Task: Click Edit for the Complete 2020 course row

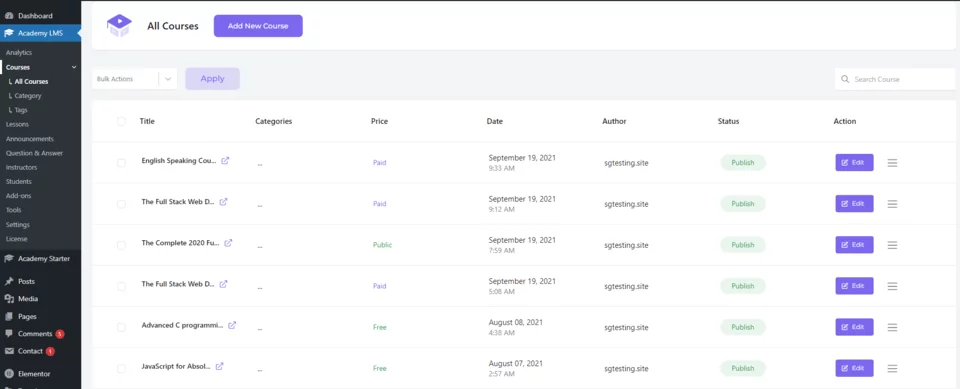Action: pos(854,245)
